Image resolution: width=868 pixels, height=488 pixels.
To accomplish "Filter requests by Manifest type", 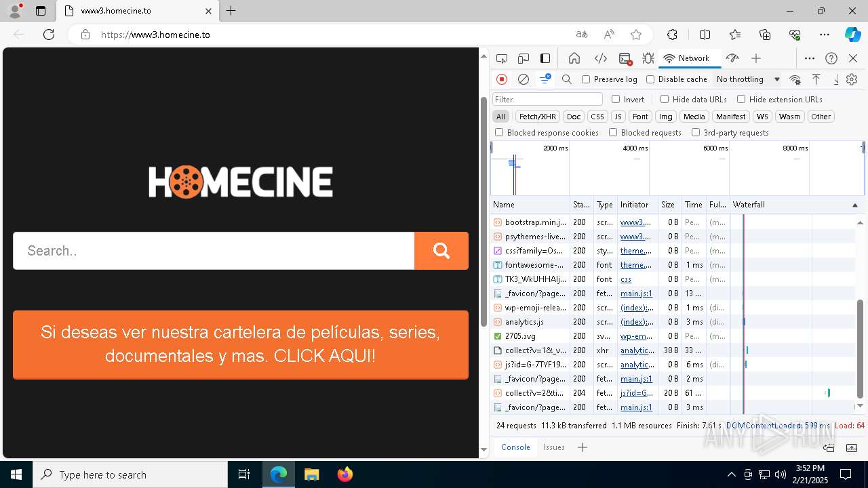I will point(731,117).
